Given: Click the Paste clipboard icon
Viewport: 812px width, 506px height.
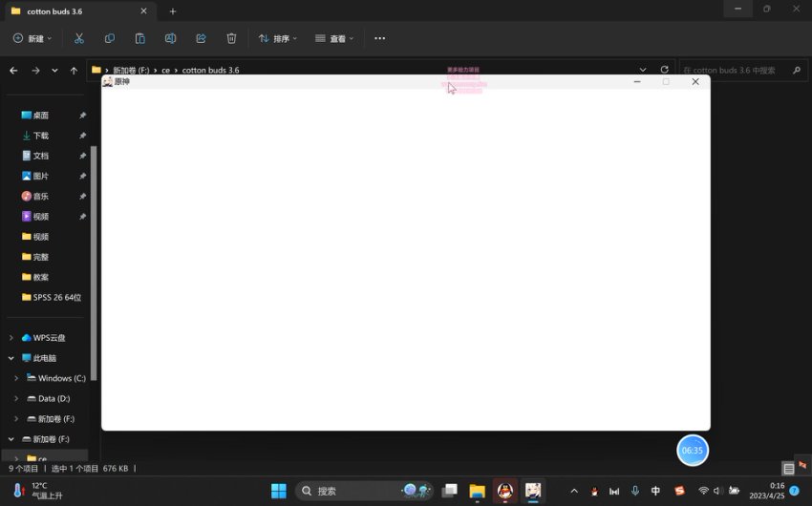Looking at the screenshot, I should pos(140,38).
